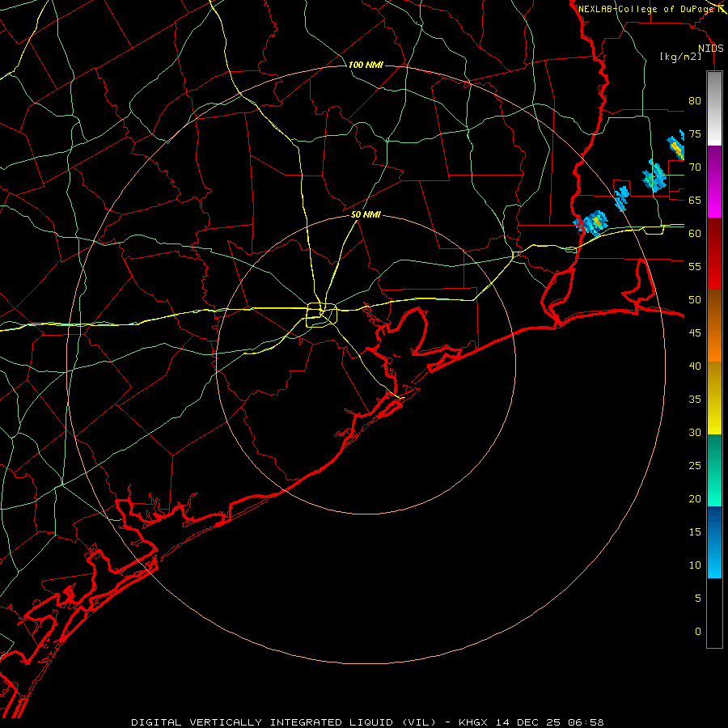Click the "50 NMI" range ring label

[366, 214]
